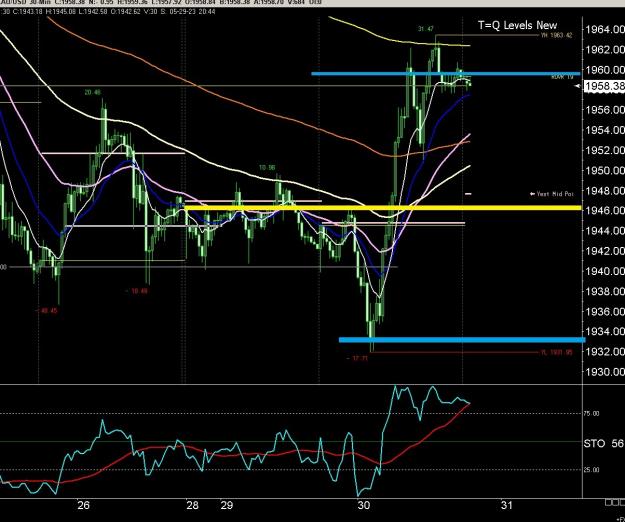Viewport: 625px width, 522px height.
Task: Select the 1948.00 price axis label
Action: [x=604, y=190]
